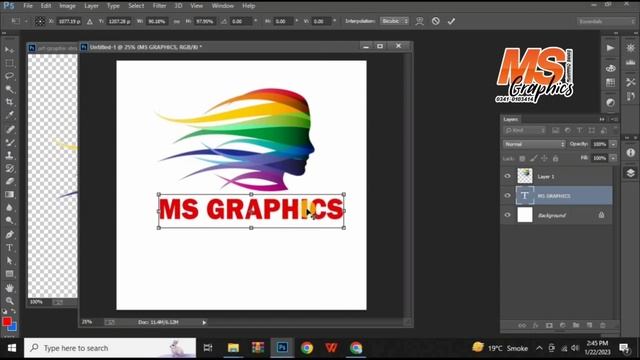Cancel the transform in options bar
Viewport: 640px width, 360px height.
click(x=436, y=21)
